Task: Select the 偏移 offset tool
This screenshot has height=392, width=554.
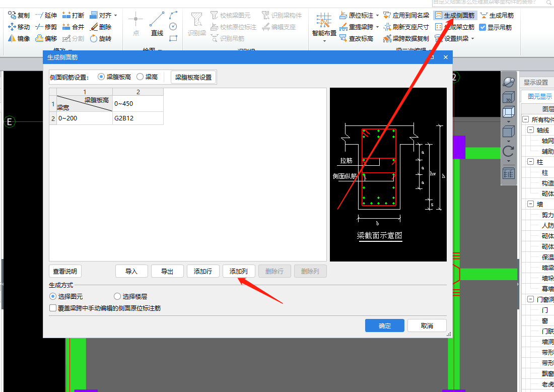Action: [46, 38]
